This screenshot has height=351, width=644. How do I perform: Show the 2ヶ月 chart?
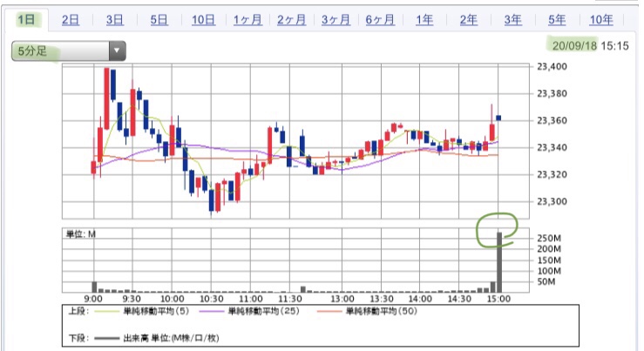292,19
